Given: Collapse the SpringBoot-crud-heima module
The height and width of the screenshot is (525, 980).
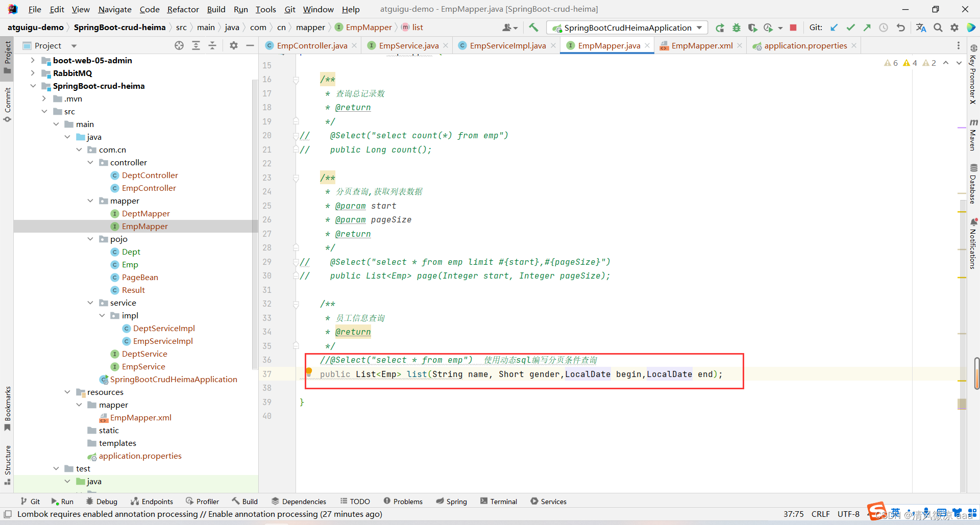Looking at the screenshot, I should pos(33,86).
